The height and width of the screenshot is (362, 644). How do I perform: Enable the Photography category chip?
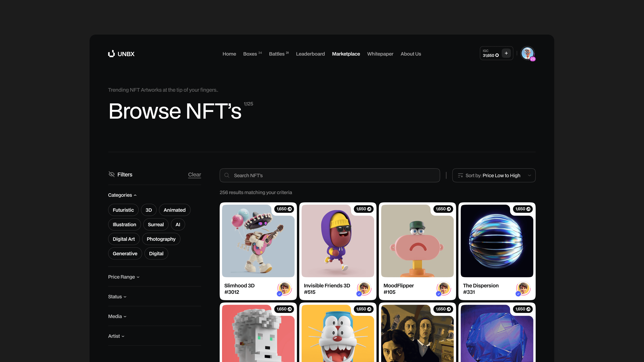[161, 239]
